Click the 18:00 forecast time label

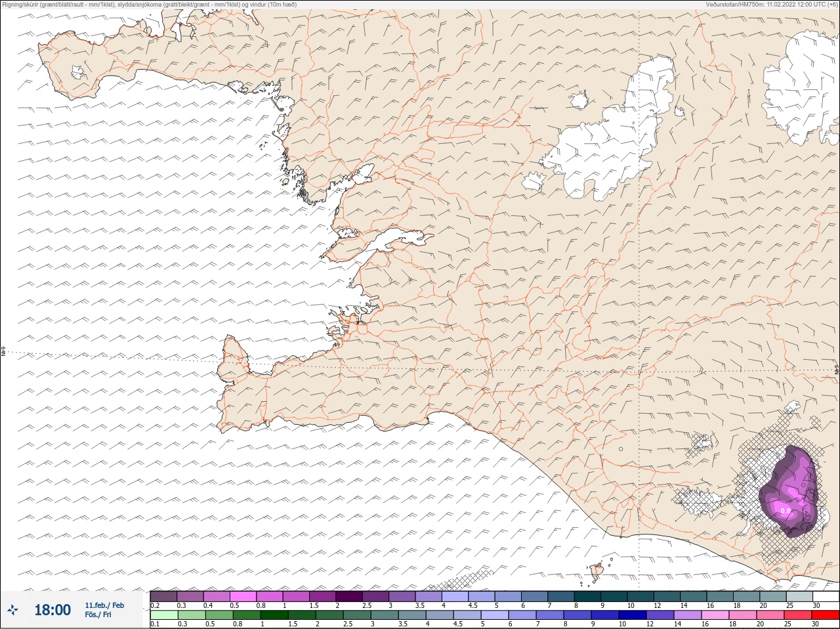click(x=52, y=610)
